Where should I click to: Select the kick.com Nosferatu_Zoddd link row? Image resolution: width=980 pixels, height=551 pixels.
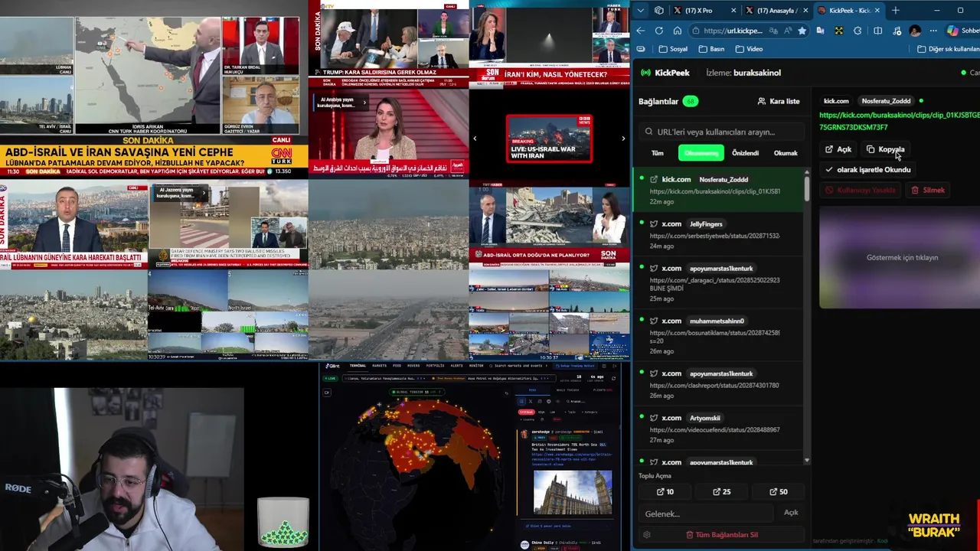pyautogui.click(x=718, y=190)
